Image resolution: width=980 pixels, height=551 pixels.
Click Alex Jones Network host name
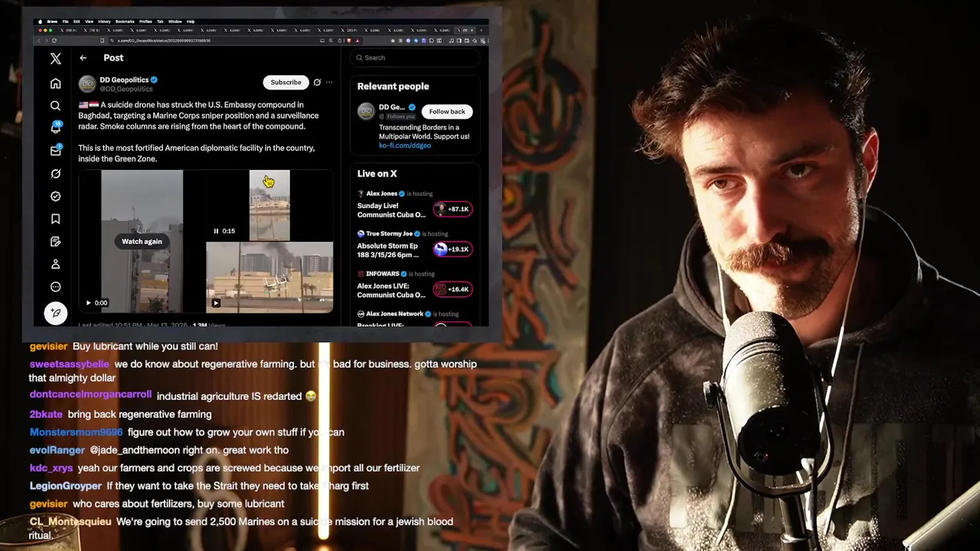tap(394, 314)
